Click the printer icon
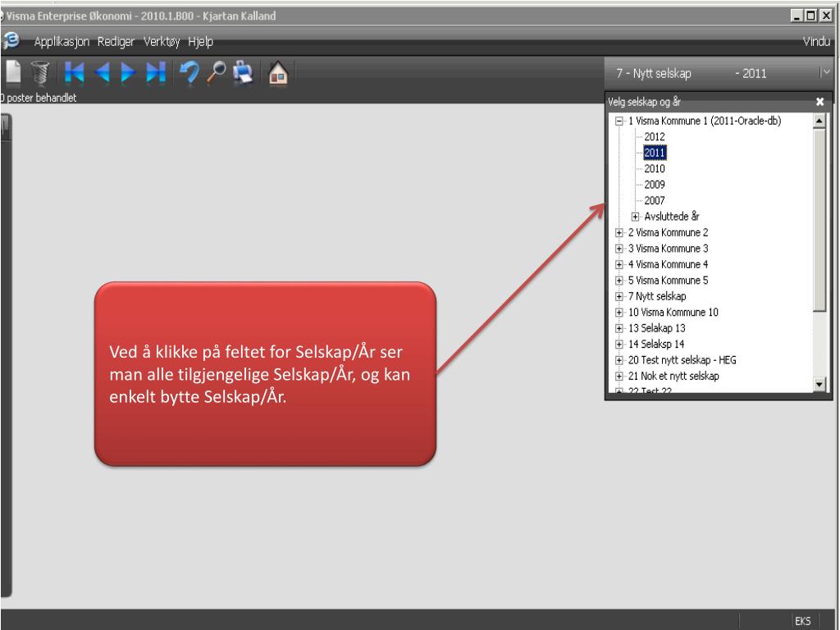This screenshot has height=630, width=840. (243, 72)
